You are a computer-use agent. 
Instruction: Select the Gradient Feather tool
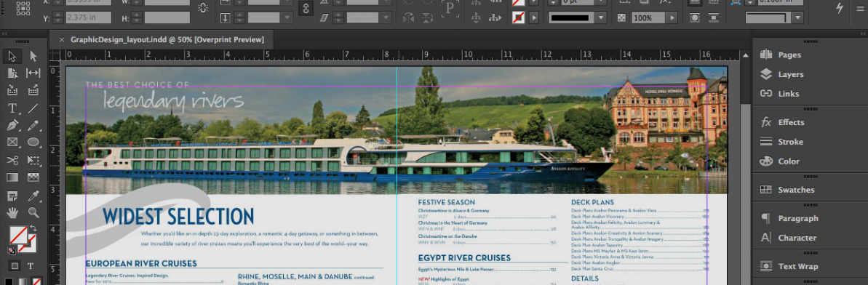pos(33,177)
